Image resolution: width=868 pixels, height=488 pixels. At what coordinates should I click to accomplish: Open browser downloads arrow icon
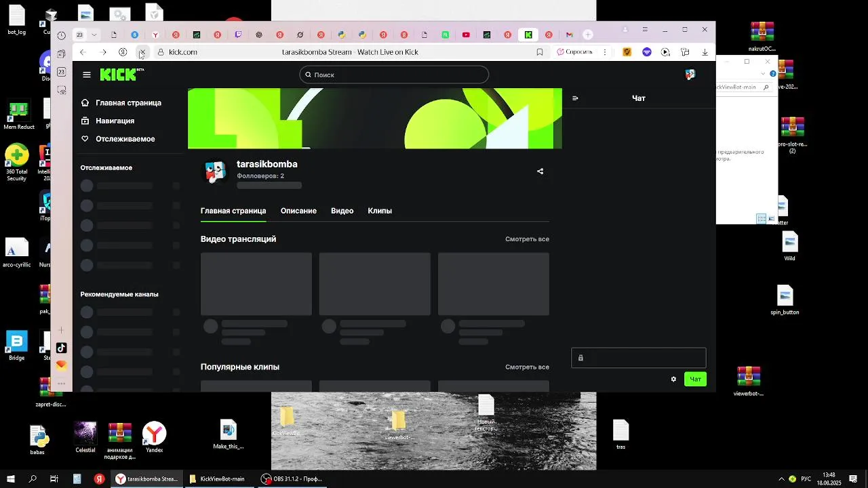pos(705,52)
